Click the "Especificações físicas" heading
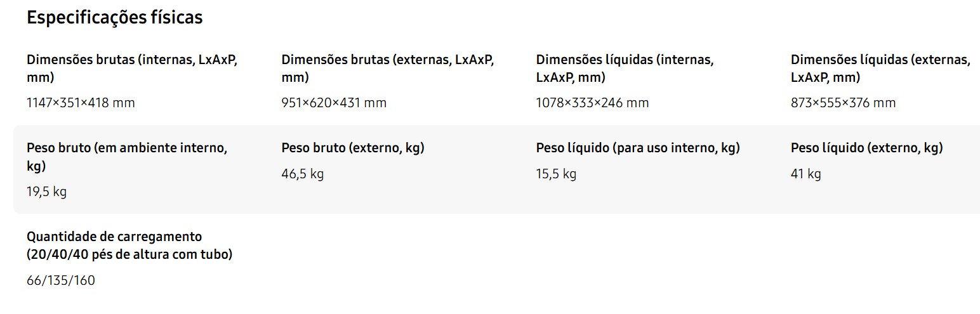This screenshot has height=314, width=980. click(115, 18)
